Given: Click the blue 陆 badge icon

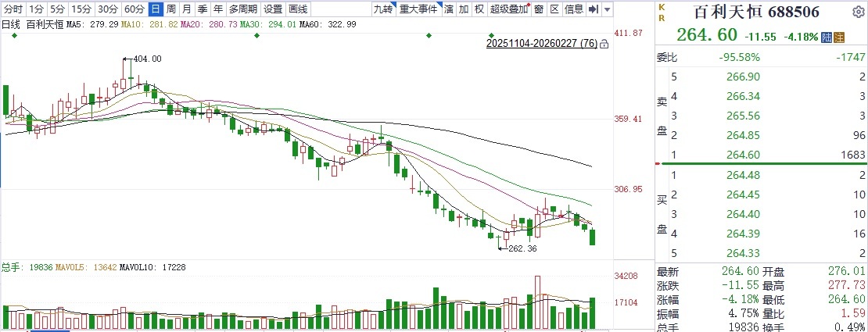Looking at the screenshot, I should (827, 37).
